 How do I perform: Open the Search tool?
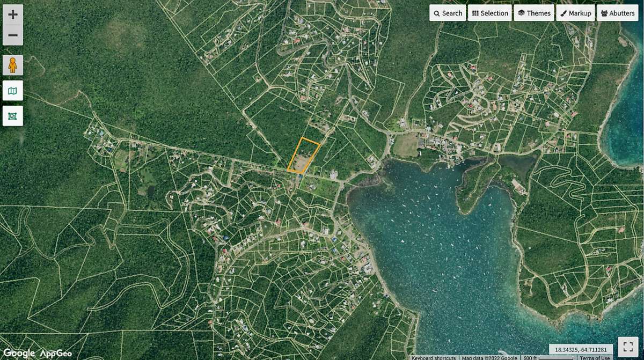click(448, 13)
